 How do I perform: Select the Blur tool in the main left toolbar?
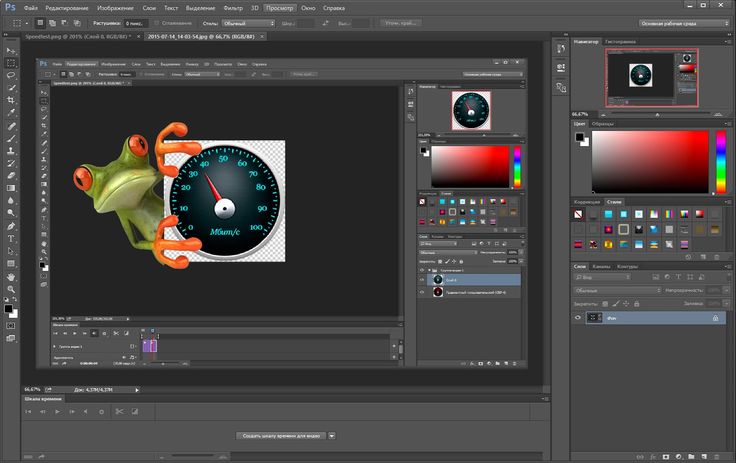pyautogui.click(x=11, y=200)
